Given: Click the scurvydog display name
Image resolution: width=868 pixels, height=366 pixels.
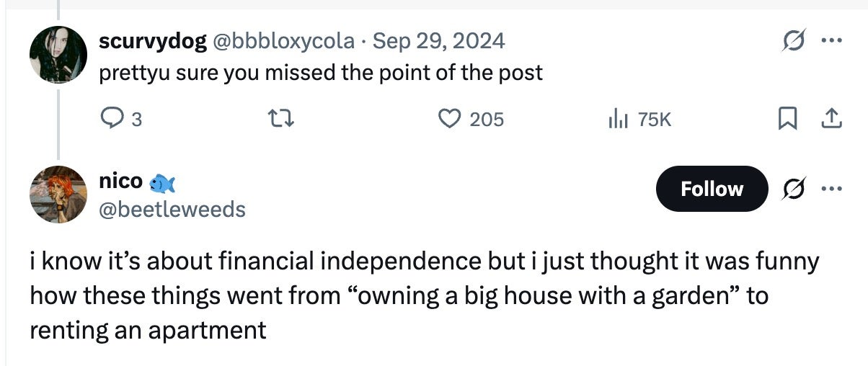Looking at the screenshot, I should 151,41.
